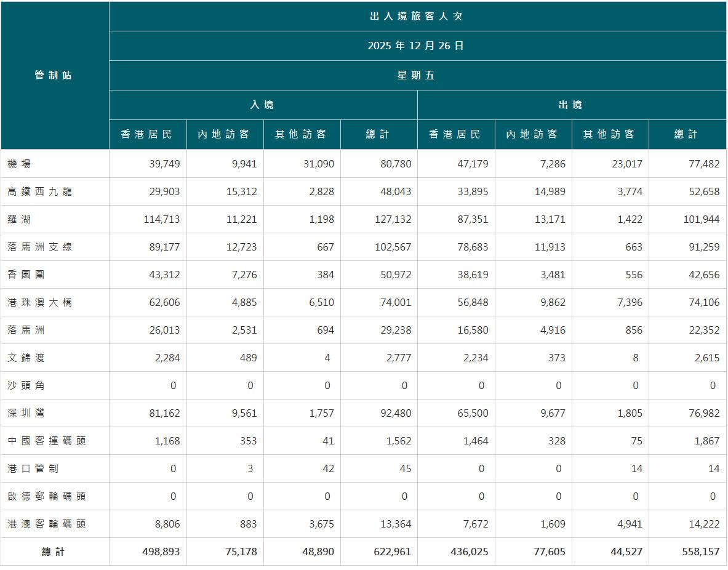Click the 出入境旅客人次 title header

point(416,17)
